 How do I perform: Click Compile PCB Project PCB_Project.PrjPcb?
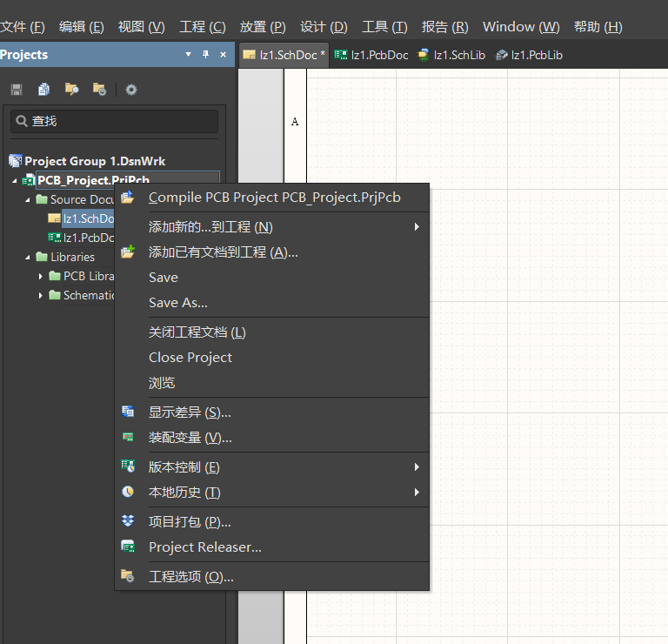click(271, 198)
